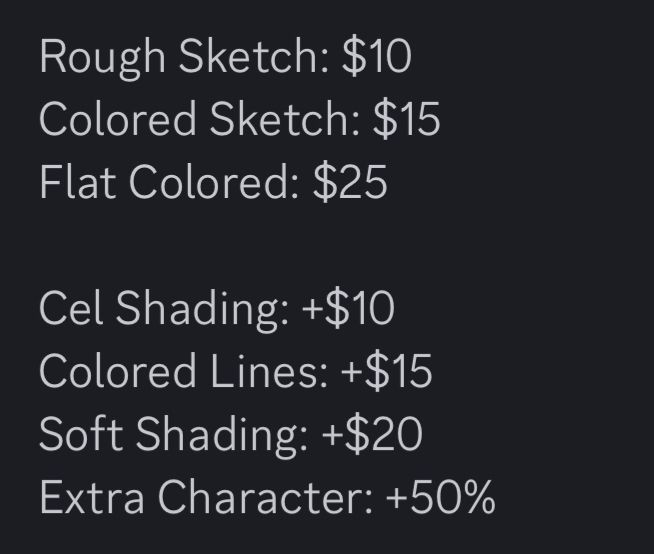The width and height of the screenshot is (654, 554).
Task: Select the Colored Sketch: $15 text
Action: [x=239, y=119]
